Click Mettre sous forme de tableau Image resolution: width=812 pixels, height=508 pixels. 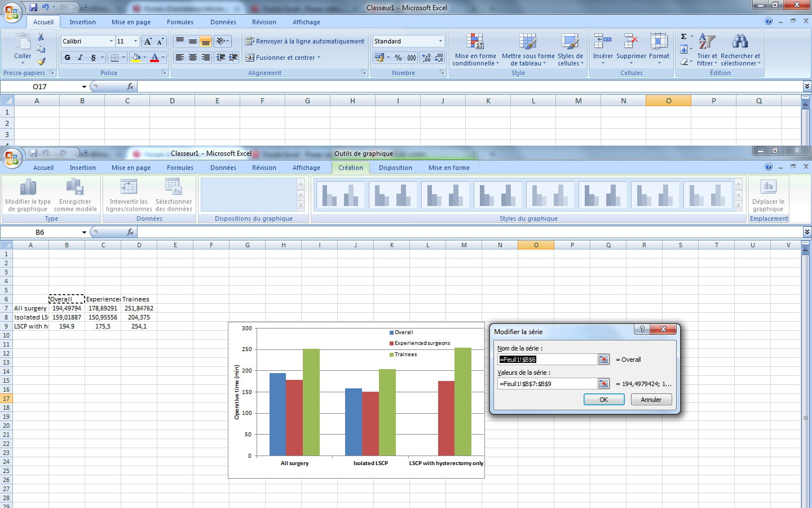coord(528,50)
